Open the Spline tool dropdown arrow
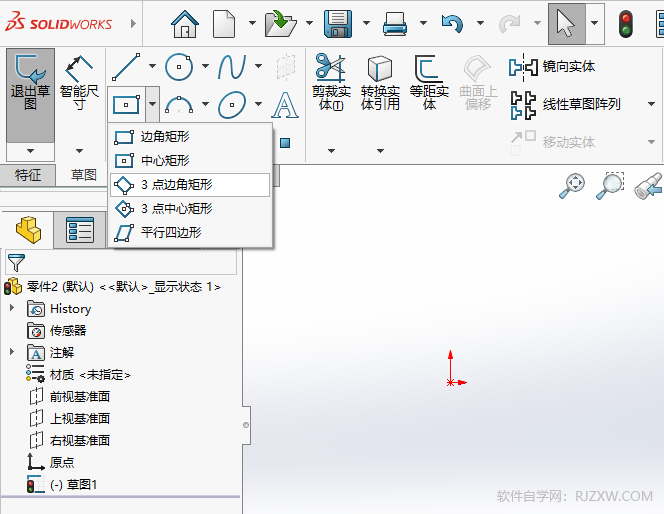The height and width of the screenshot is (514, 664). click(x=258, y=66)
